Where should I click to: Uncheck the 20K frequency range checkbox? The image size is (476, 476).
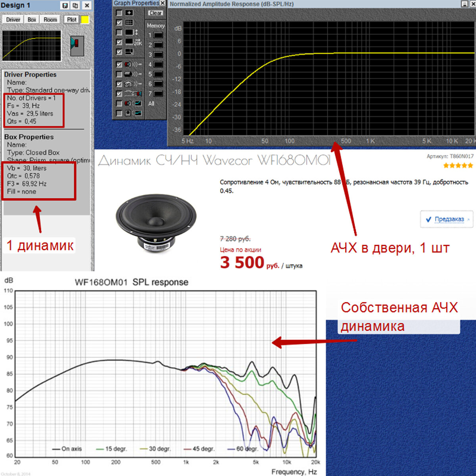[x=119, y=42]
